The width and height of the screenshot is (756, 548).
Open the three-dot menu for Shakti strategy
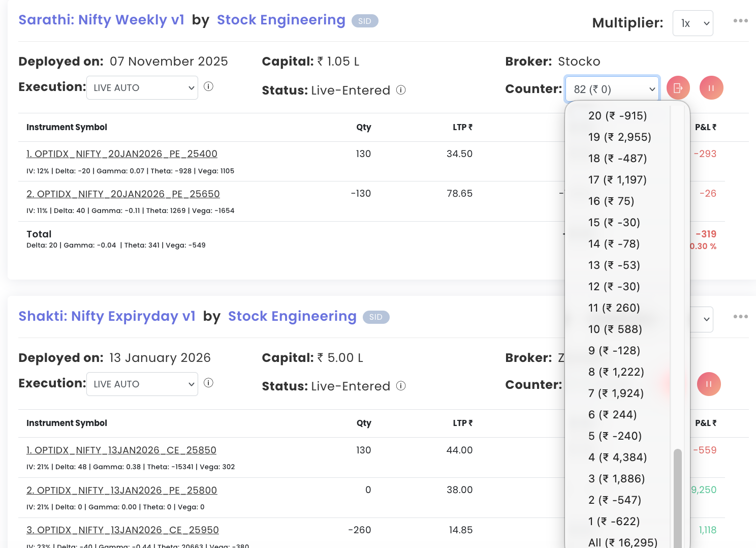pyautogui.click(x=740, y=316)
